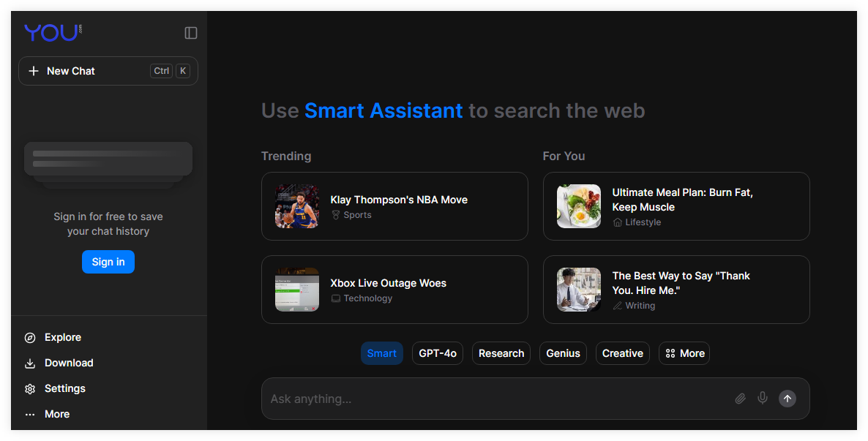Choose the Genius mode tab
The image size is (868, 441).
(x=563, y=353)
